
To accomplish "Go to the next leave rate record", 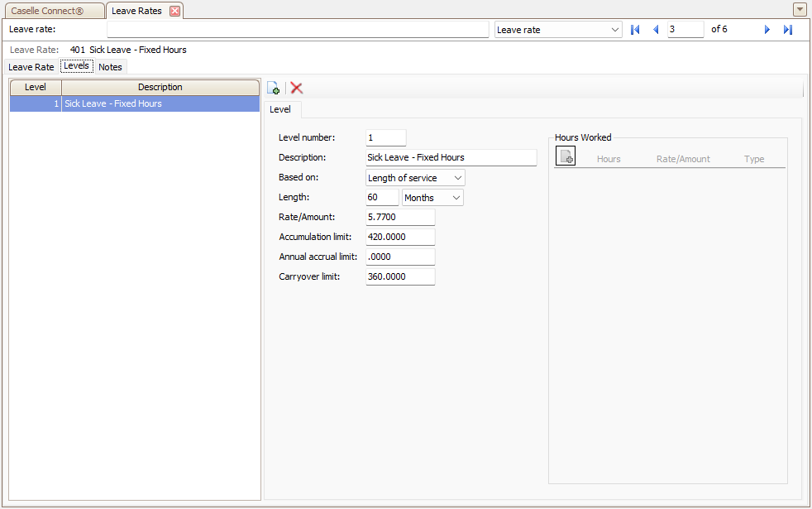I will 767,30.
